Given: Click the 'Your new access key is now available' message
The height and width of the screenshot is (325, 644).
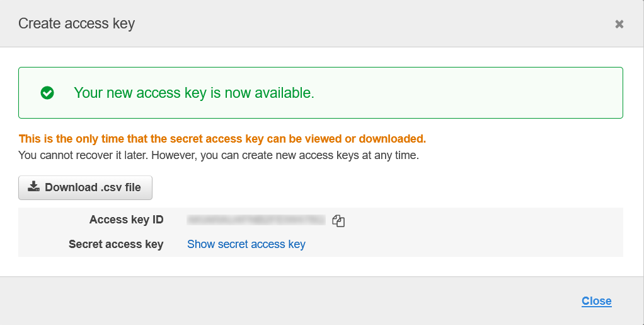Looking at the screenshot, I should click(x=194, y=93).
